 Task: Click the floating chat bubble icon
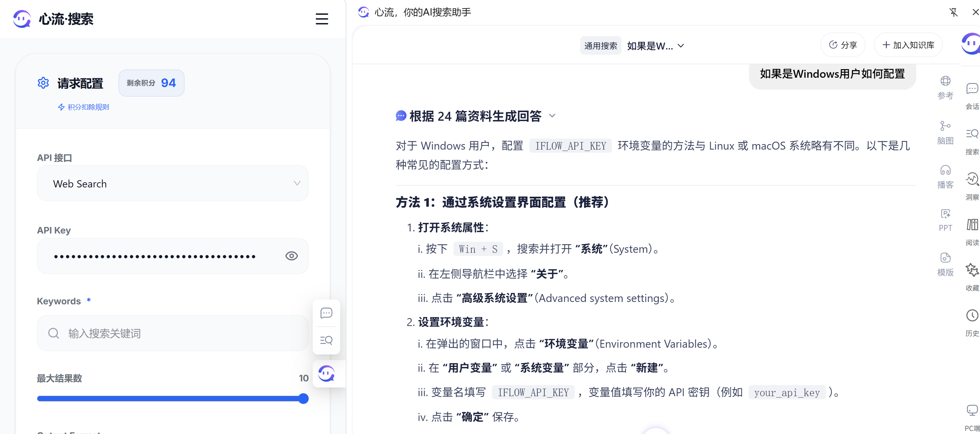(326, 313)
